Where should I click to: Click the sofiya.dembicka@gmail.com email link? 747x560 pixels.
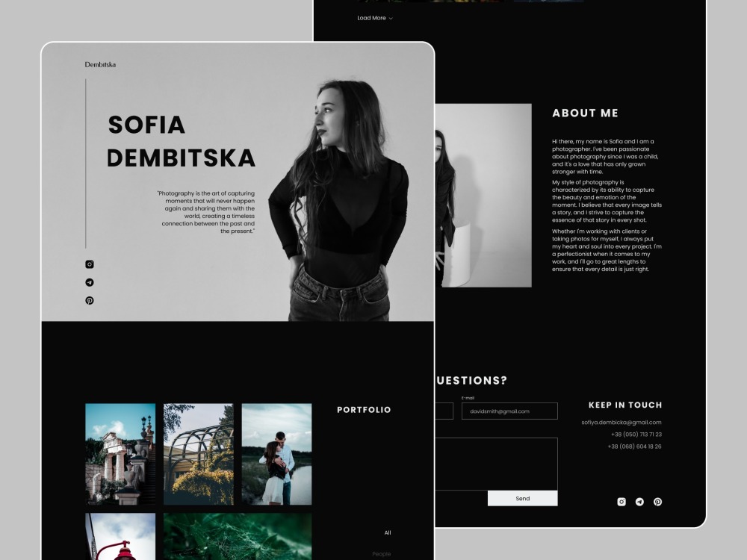click(x=622, y=423)
